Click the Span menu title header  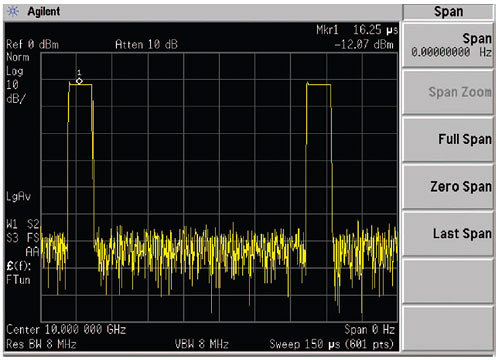448,12
